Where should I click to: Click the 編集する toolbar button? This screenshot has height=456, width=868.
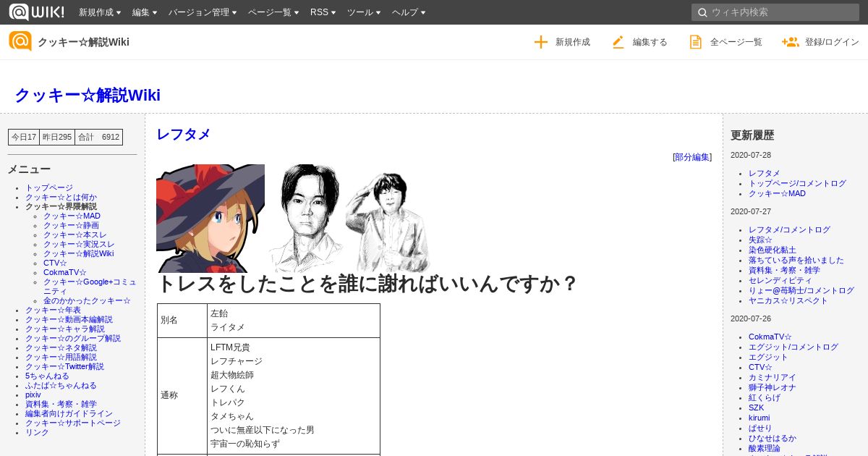click(x=639, y=42)
